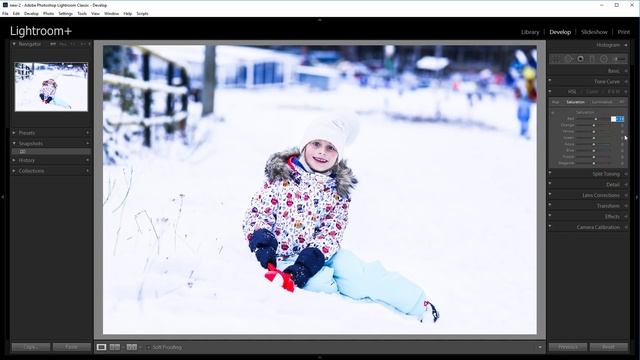Click the Paste settings button
The image size is (640, 360).
tap(71, 347)
